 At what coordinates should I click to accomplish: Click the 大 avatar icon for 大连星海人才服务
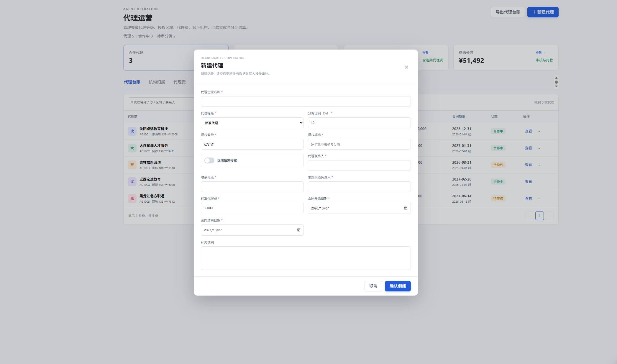[x=132, y=148]
